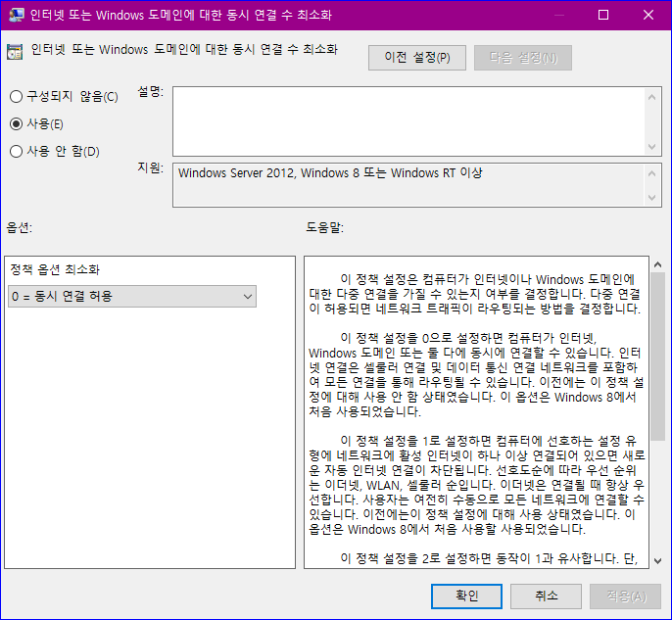Open the 정책 옵션 최소화 dropdown
The width and height of the screenshot is (672, 620).
(132, 296)
